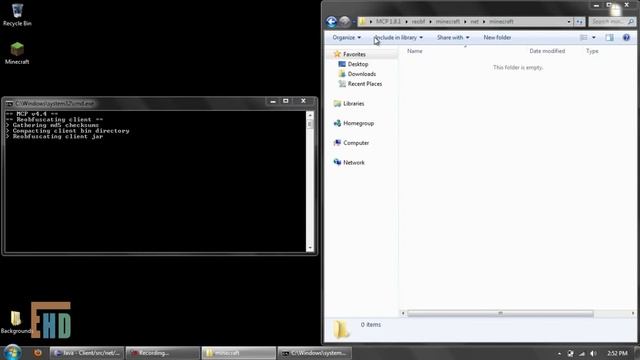Click the reobf breadcrumb in the address bar

coord(418,22)
